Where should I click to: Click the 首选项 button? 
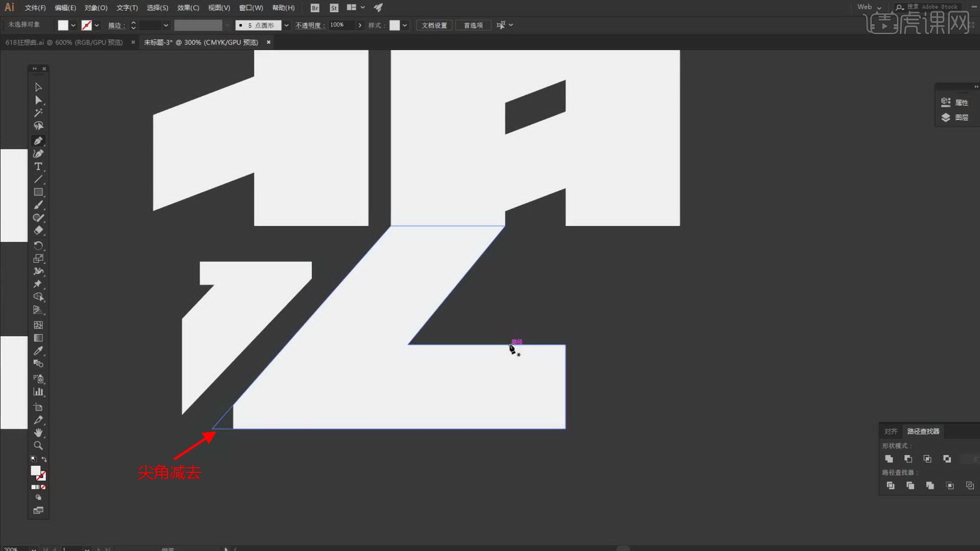[473, 25]
